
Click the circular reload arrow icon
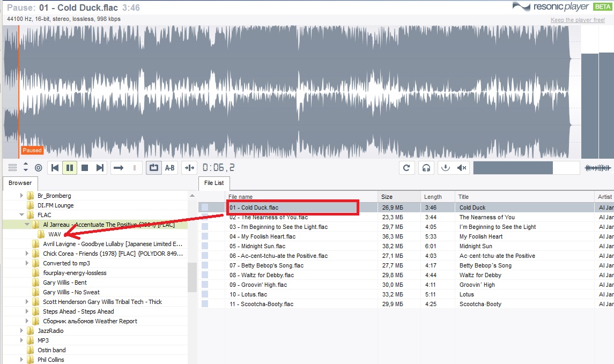pyautogui.click(x=406, y=168)
